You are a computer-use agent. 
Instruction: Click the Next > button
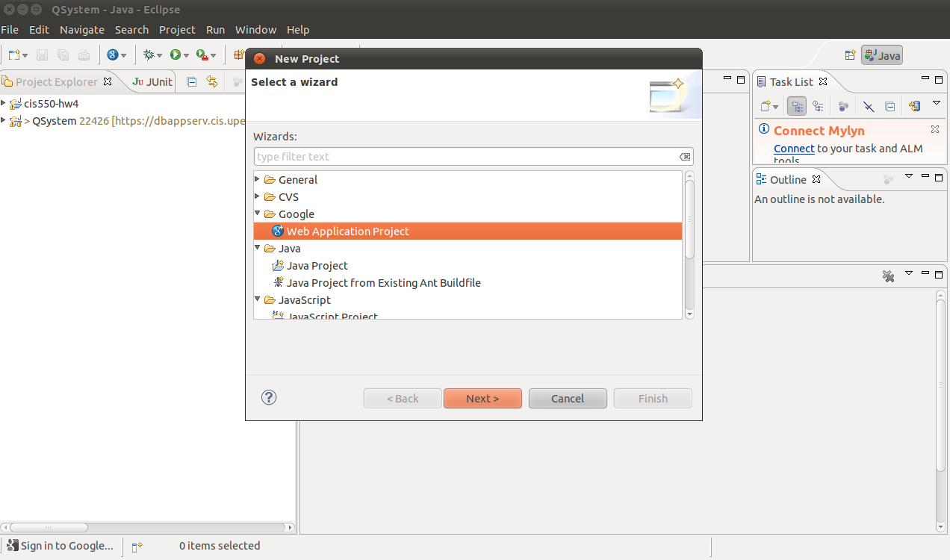pos(482,399)
